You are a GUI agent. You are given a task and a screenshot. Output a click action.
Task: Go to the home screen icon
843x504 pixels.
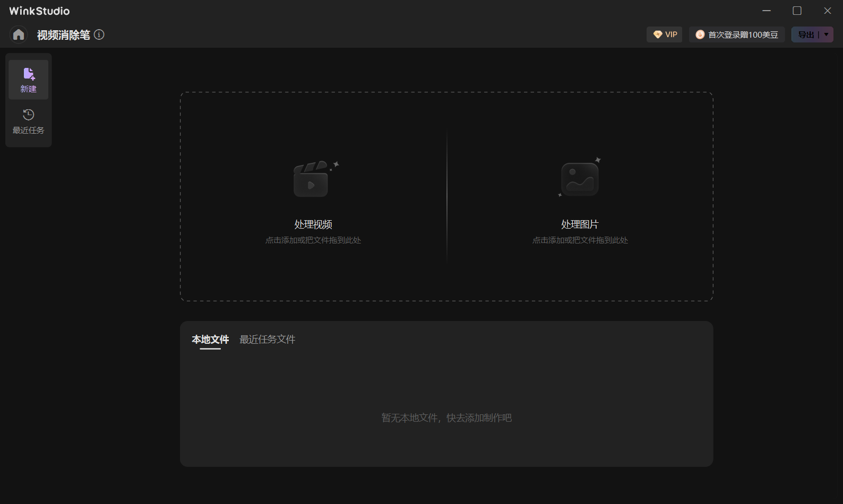tap(19, 34)
